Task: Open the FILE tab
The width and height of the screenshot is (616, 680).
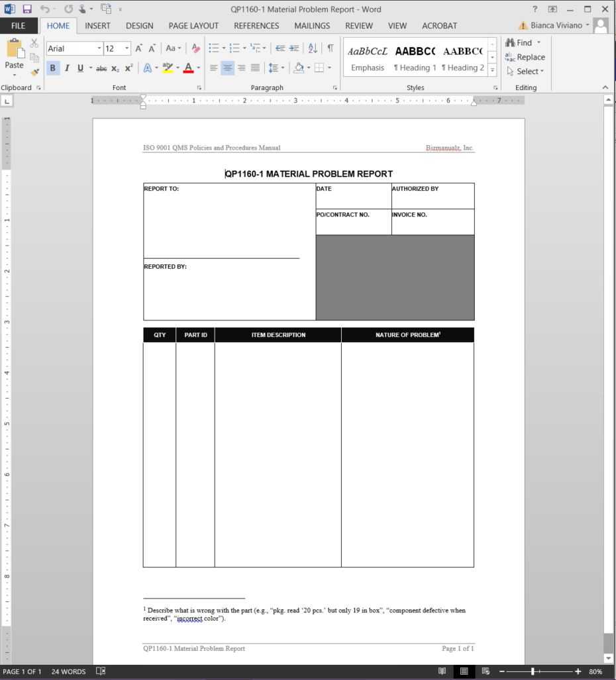Action: tap(18, 26)
